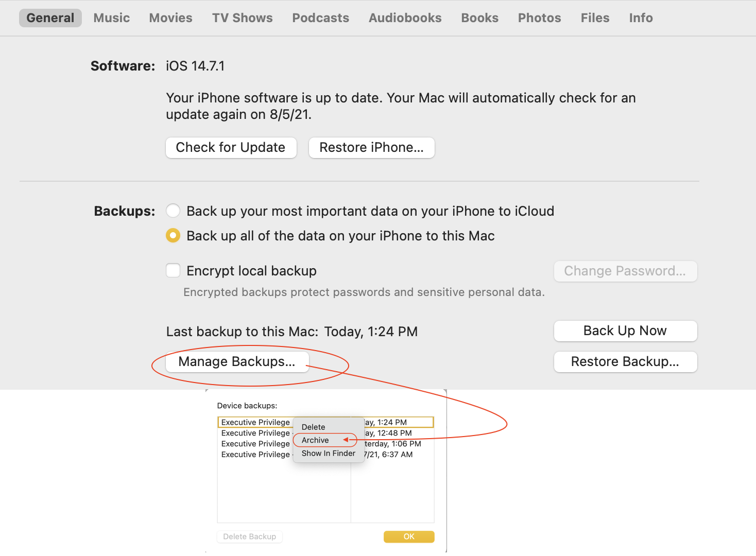Open Manage Backups dialog

[237, 362]
